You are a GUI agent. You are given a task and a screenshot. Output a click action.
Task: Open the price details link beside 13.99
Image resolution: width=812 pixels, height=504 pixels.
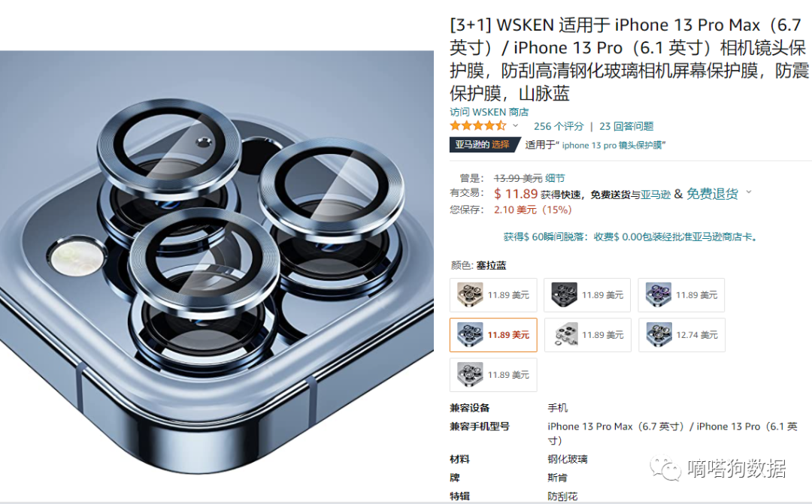(555, 179)
